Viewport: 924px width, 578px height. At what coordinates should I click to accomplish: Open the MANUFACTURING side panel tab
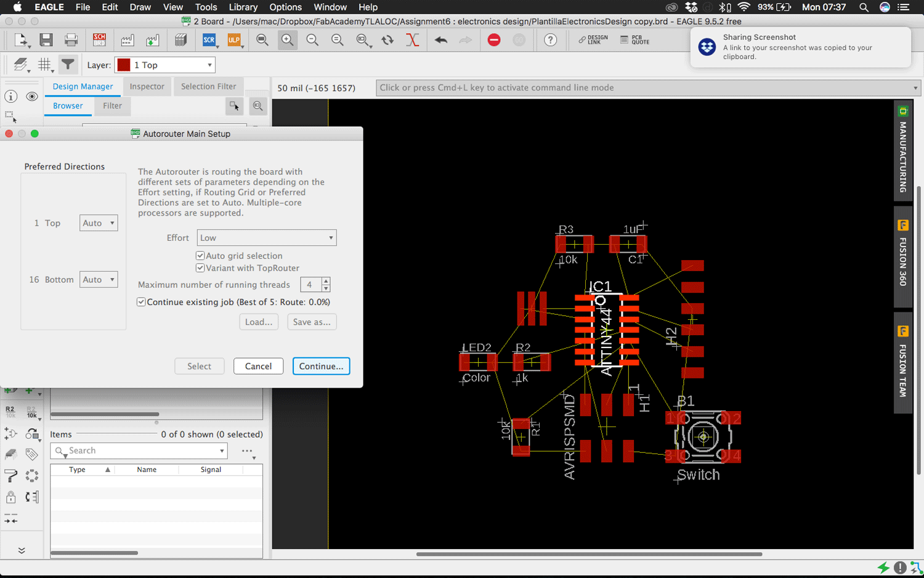click(x=903, y=152)
